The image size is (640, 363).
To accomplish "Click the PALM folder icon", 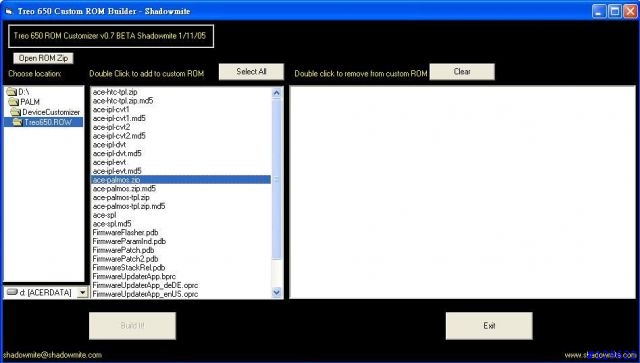I will point(14,102).
